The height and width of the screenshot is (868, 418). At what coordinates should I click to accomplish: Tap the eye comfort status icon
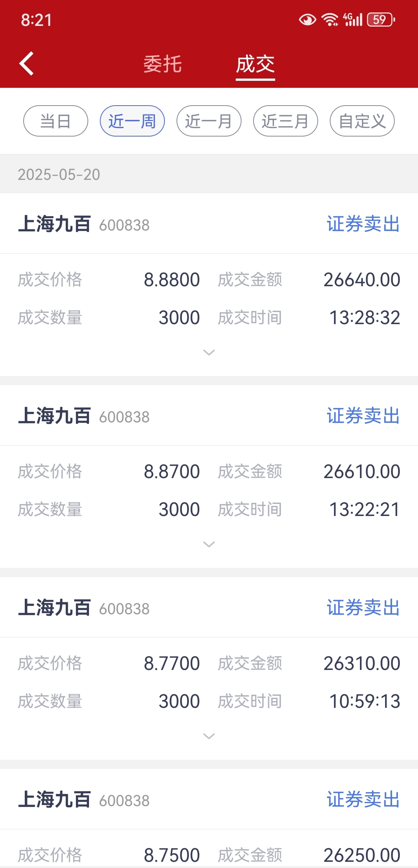(x=308, y=20)
